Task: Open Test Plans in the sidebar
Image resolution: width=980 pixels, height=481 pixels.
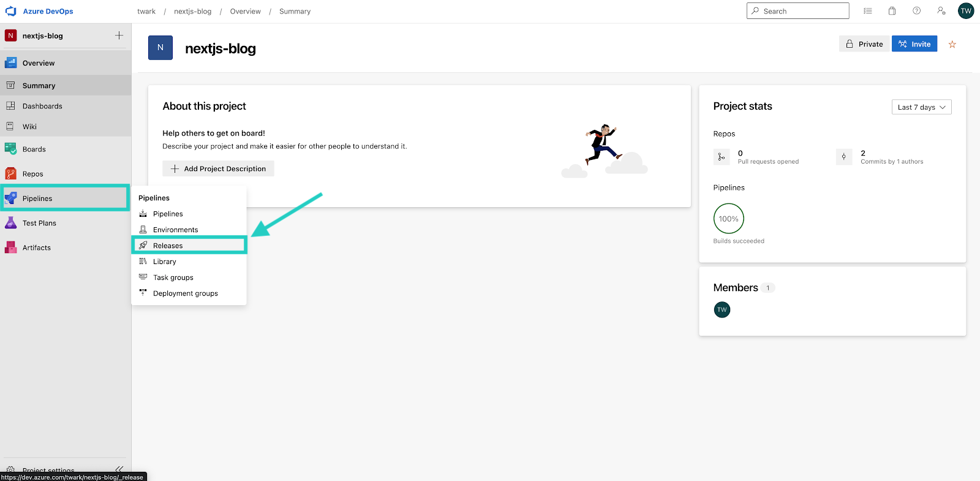Action: (66, 223)
